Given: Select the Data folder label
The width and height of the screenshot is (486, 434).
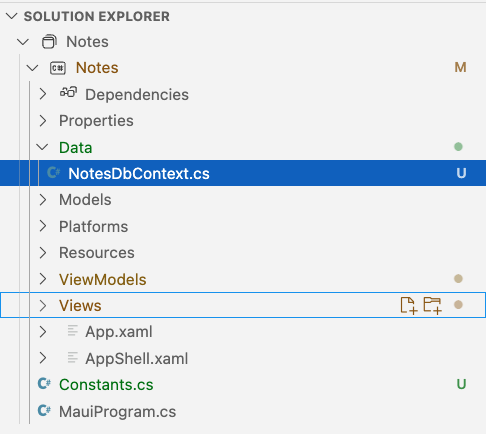Looking at the screenshot, I should (x=76, y=147).
